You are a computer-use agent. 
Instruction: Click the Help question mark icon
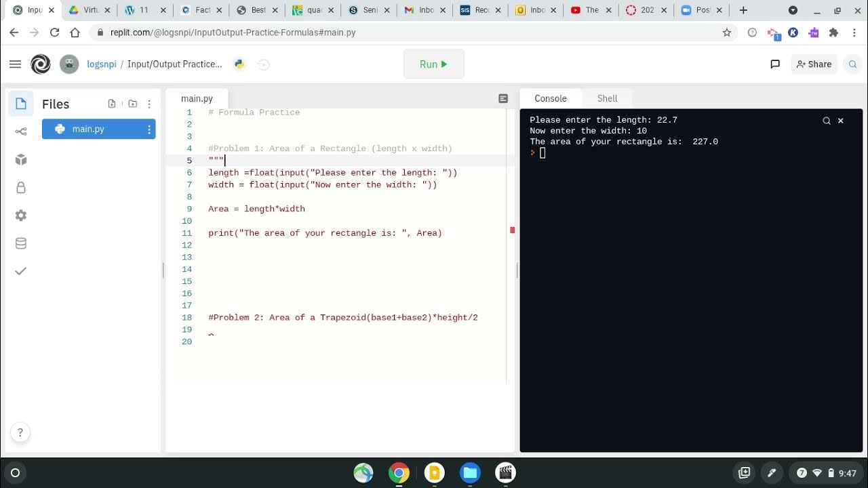20,432
